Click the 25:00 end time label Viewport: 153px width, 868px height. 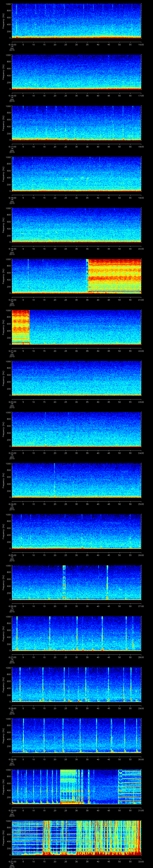(141, 504)
